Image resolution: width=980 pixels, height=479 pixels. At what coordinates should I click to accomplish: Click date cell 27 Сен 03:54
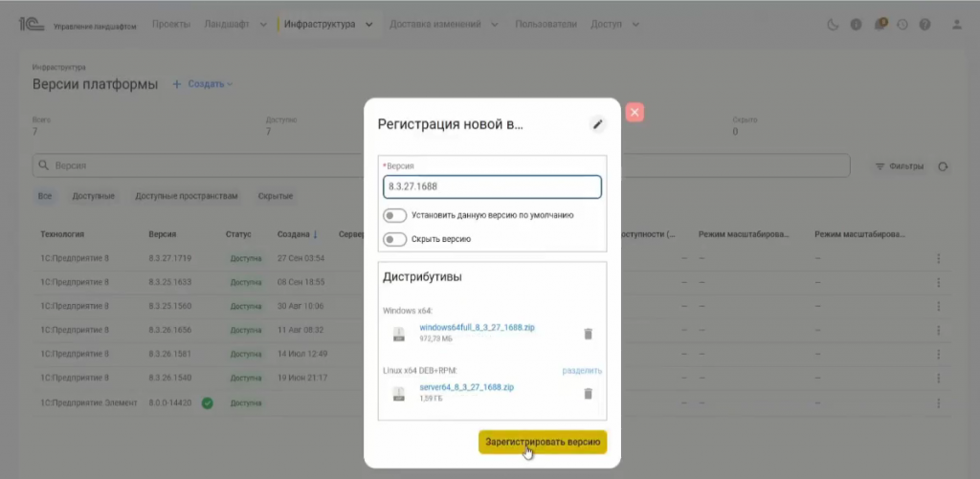pyautogui.click(x=301, y=258)
